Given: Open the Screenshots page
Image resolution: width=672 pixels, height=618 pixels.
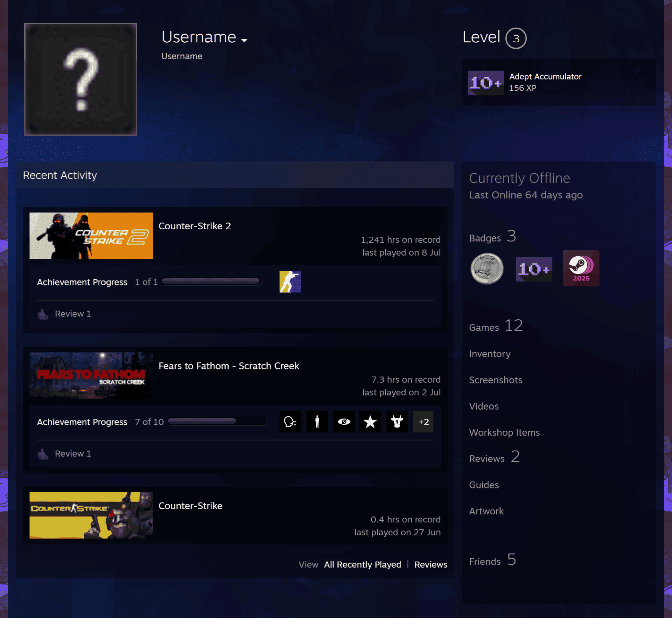Looking at the screenshot, I should pyautogui.click(x=496, y=380).
